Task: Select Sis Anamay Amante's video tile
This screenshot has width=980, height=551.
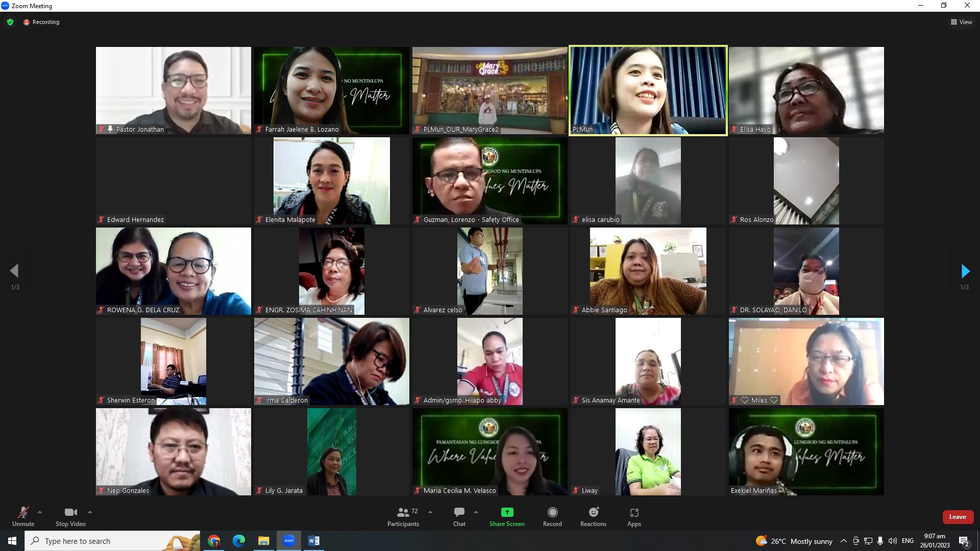Action: pyautogui.click(x=648, y=361)
